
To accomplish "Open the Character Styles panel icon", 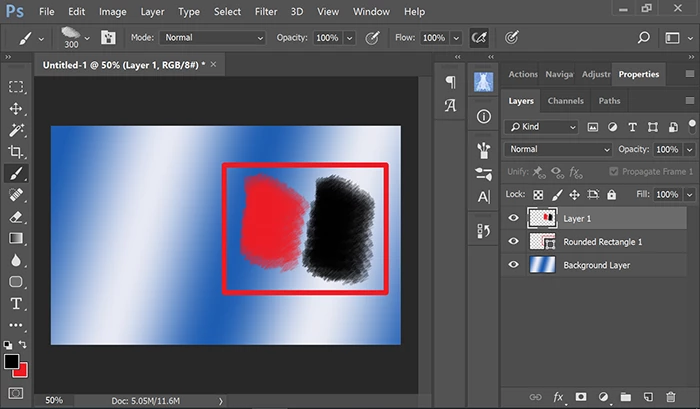I will tap(483, 196).
